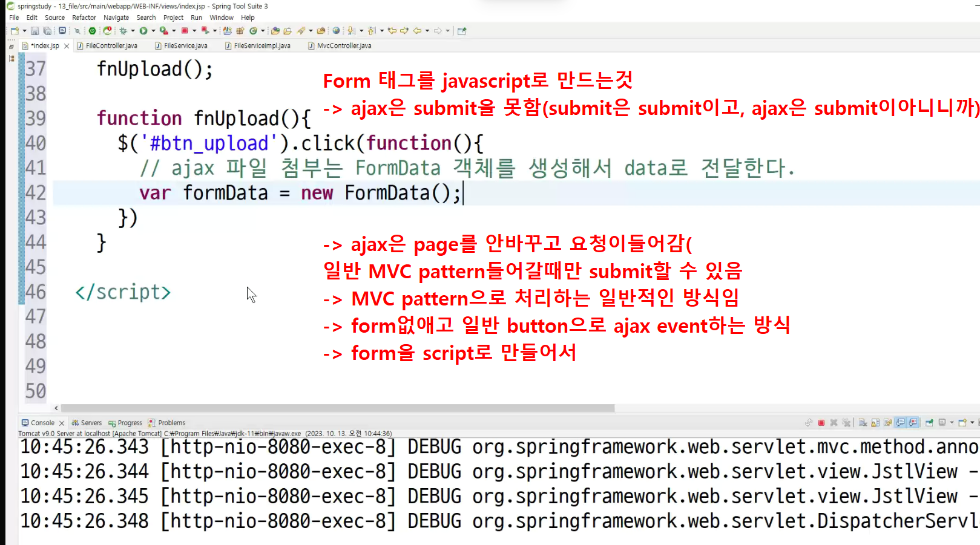Click the Search flashlight toolbar icon

click(x=301, y=31)
